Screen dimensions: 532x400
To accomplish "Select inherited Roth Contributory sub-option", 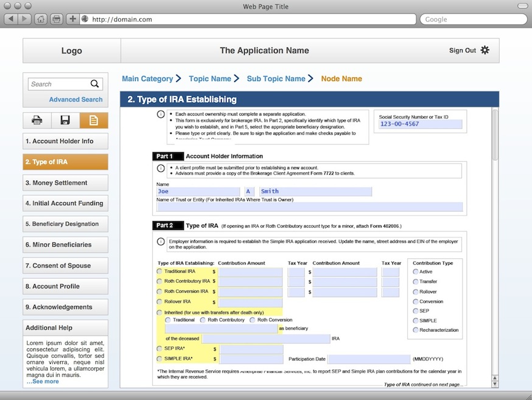I will coord(203,320).
